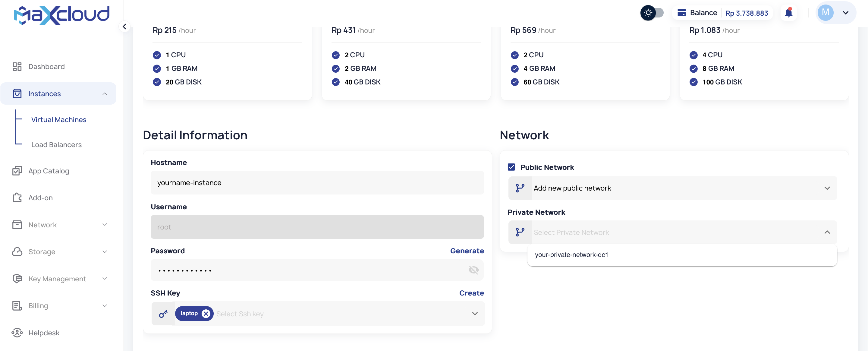Remove the laptop SSH key tag
The image size is (868, 351).
coord(206,314)
